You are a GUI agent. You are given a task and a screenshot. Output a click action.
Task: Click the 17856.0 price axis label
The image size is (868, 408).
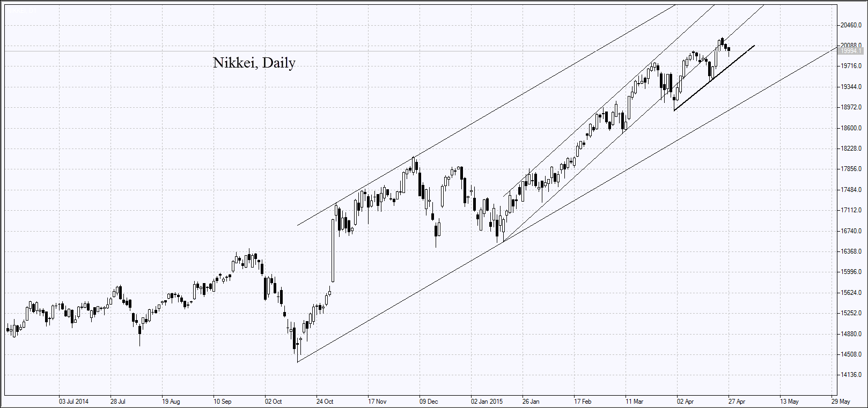[x=851, y=169]
